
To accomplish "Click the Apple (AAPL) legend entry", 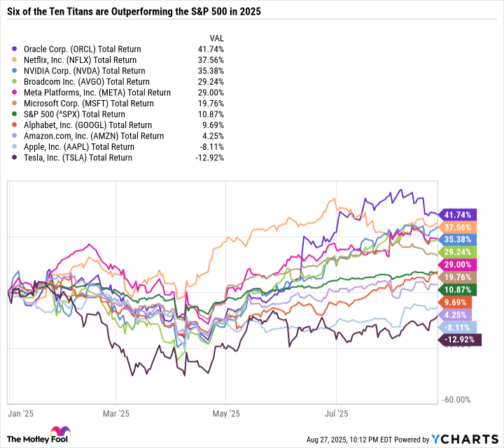I will click(x=78, y=147).
